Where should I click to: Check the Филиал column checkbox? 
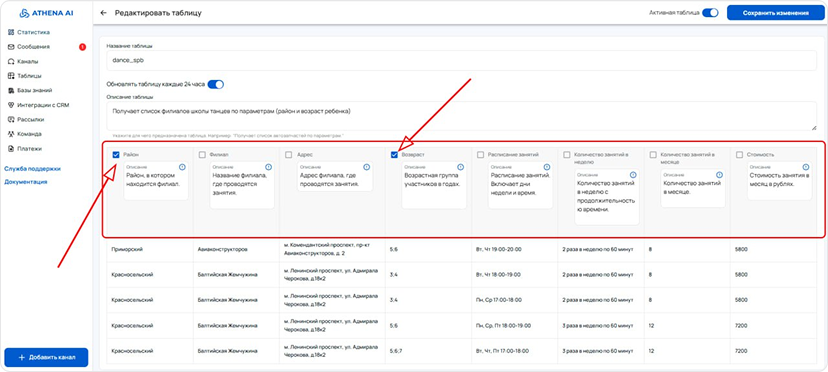[x=202, y=155]
